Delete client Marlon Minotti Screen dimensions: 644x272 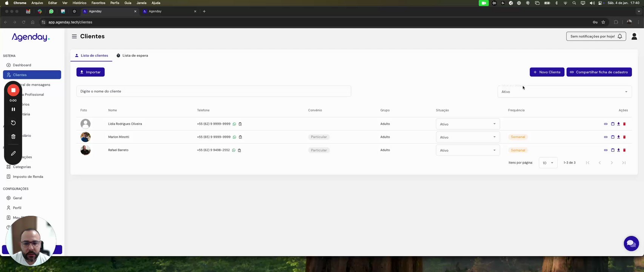pos(624,137)
